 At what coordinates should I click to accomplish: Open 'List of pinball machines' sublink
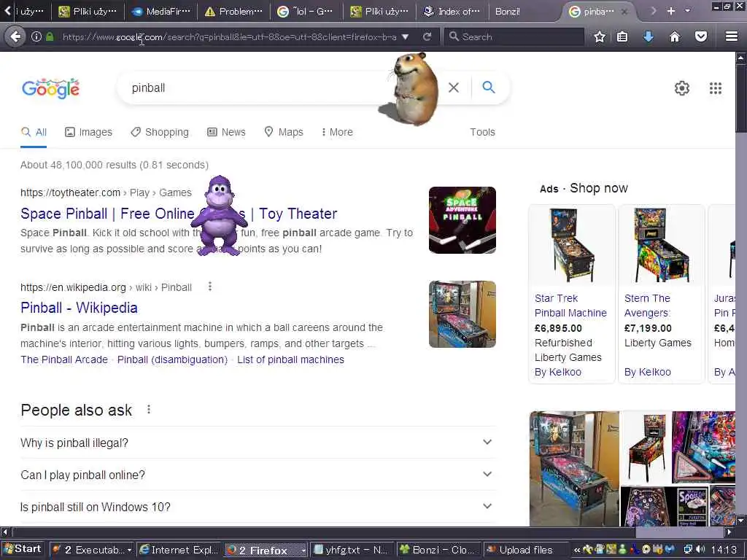coord(290,359)
